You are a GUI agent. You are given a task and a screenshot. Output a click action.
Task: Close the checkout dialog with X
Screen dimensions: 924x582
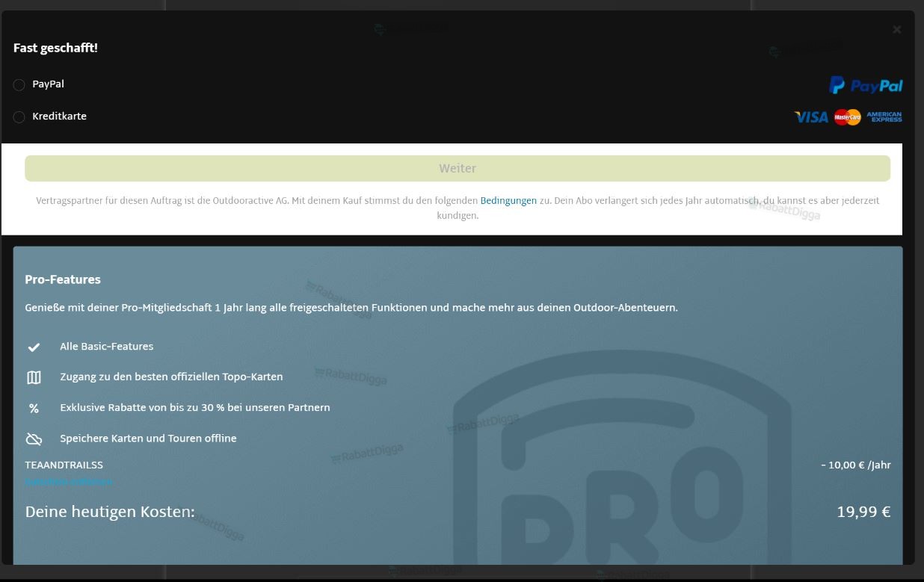coord(896,30)
